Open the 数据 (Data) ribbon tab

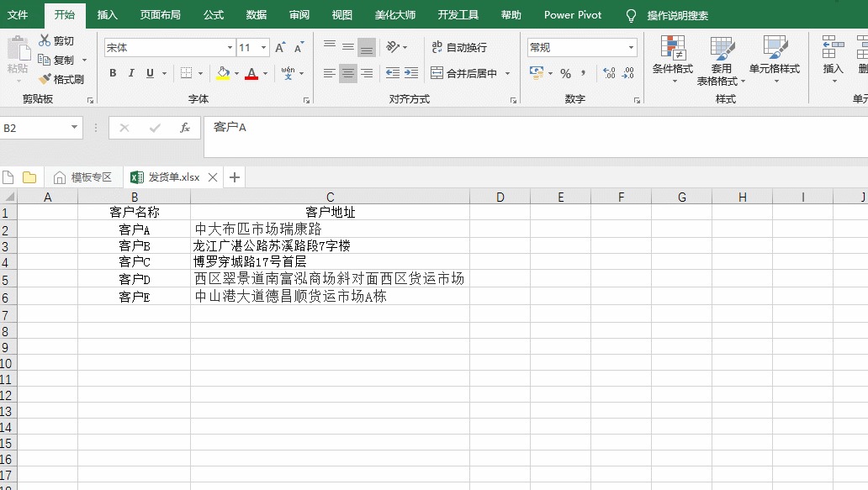click(x=257, y=15)
